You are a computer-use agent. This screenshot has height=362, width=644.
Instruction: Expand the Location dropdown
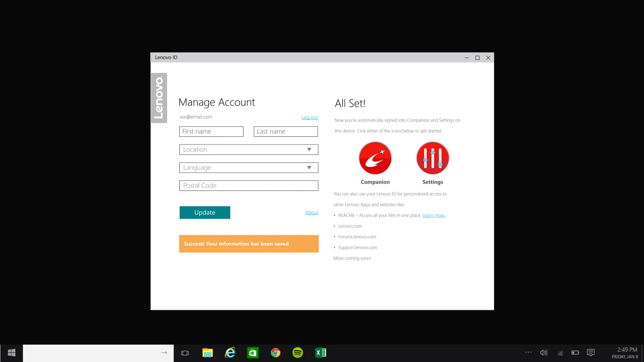[249, 150]
